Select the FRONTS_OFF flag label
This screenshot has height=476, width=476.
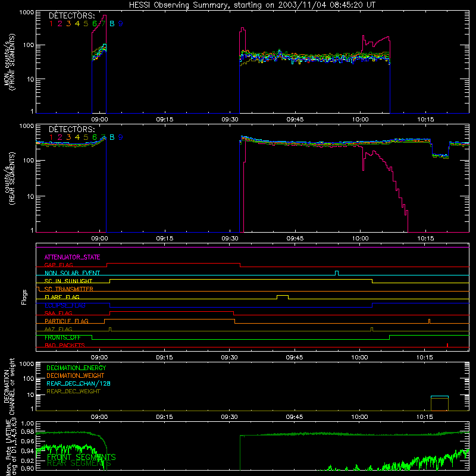click(x=62, y=337)
